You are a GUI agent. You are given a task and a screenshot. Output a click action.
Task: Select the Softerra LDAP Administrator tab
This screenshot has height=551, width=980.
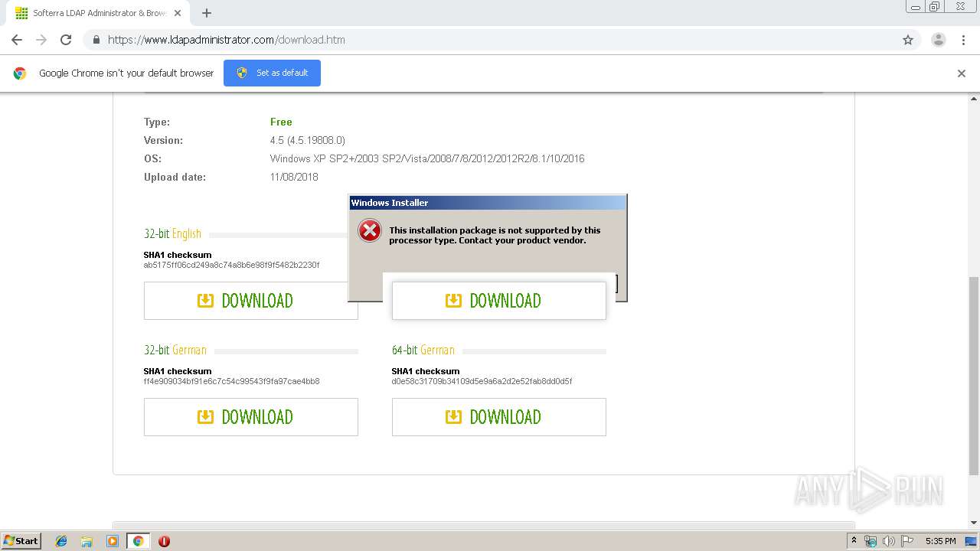100,13
